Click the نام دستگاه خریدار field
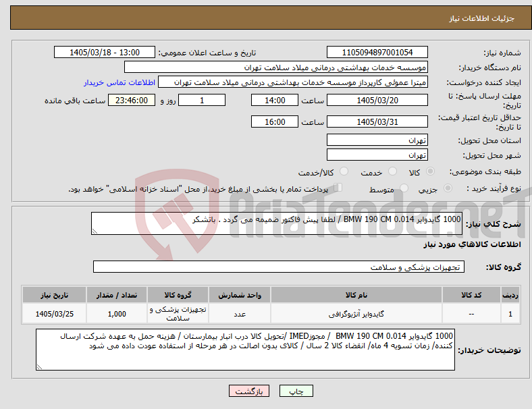This screenshot has height=409, width=532. [276, 67]
